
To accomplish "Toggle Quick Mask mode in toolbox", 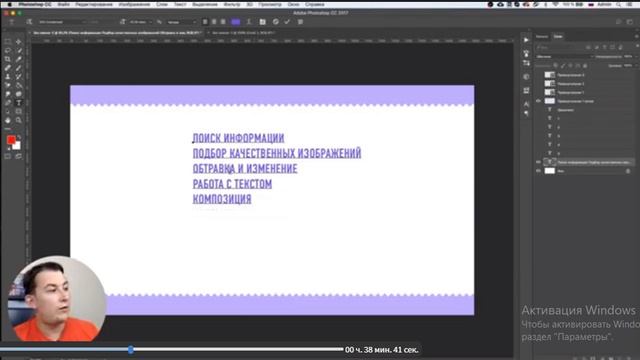I will (8, 156).
